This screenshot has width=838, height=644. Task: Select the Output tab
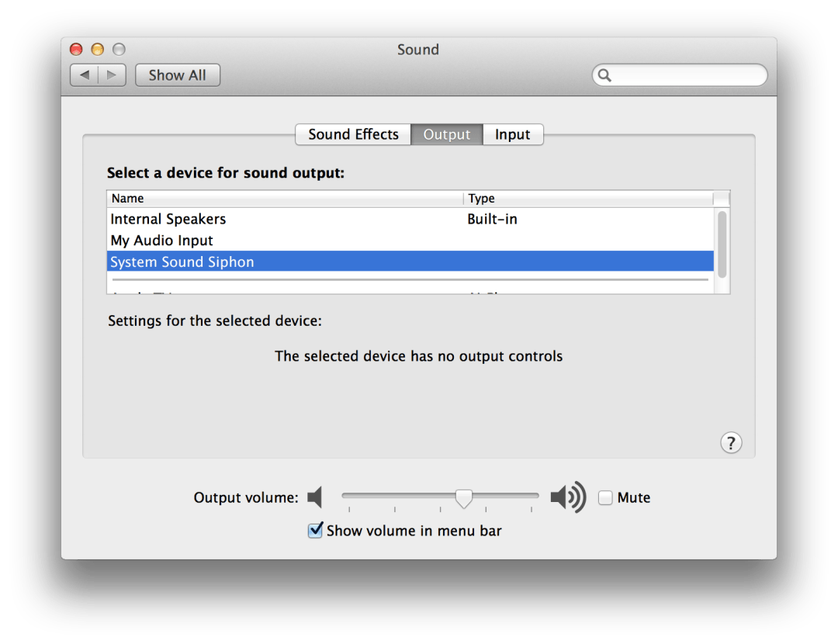point(447,134)
